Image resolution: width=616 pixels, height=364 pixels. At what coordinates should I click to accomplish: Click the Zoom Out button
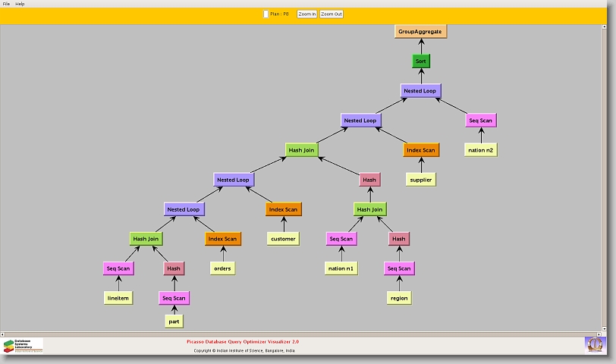[332, 14]
